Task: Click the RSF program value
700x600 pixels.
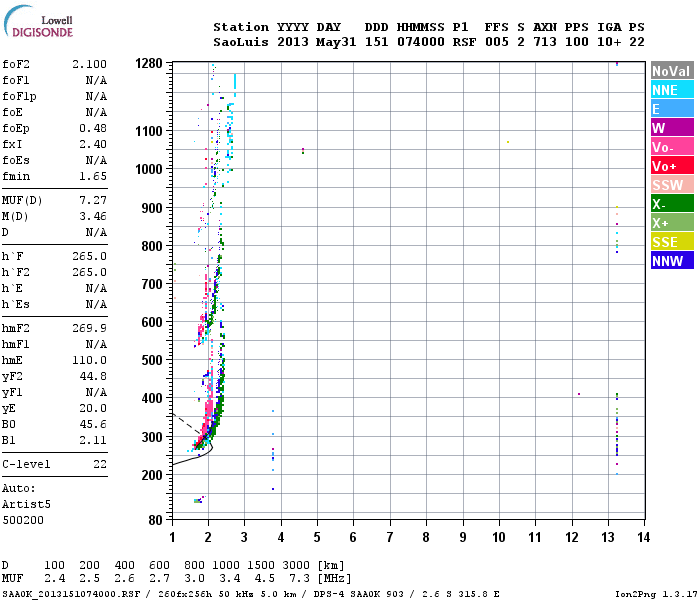Action: [464, 42]
